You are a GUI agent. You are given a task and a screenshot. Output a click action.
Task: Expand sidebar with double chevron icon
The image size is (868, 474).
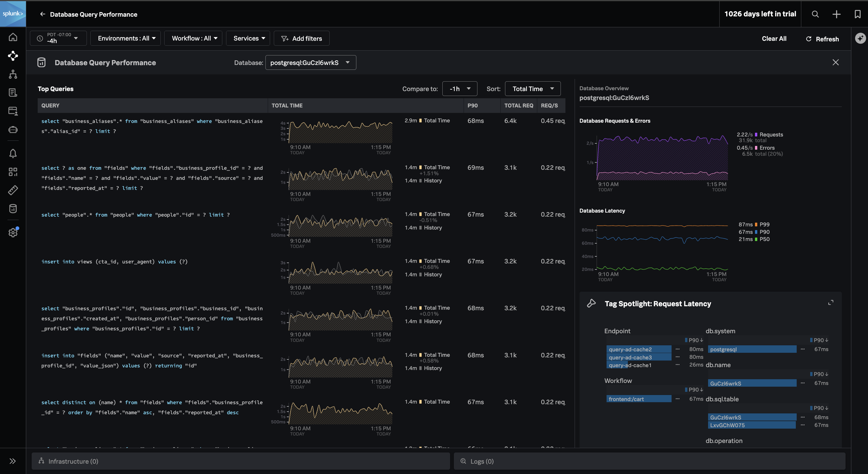(12, 461)
